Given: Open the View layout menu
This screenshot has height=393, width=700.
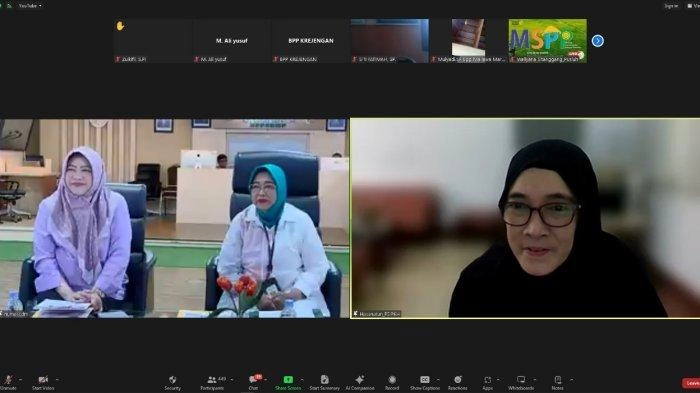Looking at the screenshot, I should pyautogui.click(x=693, y=6).
